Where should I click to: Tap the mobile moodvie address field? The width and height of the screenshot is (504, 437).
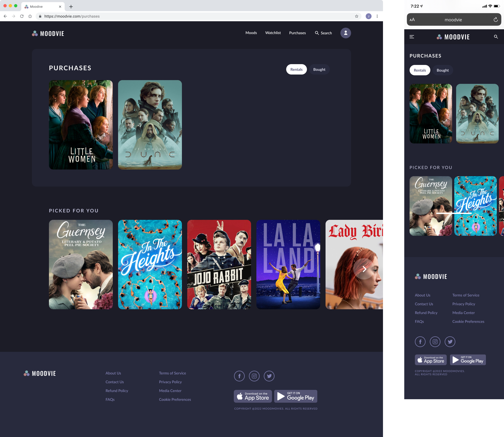454,20
